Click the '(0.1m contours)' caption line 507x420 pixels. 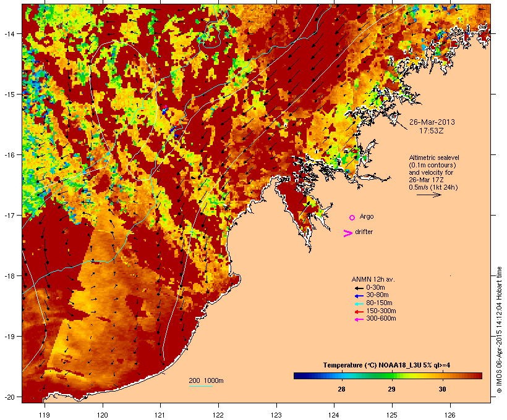(432, 166)
